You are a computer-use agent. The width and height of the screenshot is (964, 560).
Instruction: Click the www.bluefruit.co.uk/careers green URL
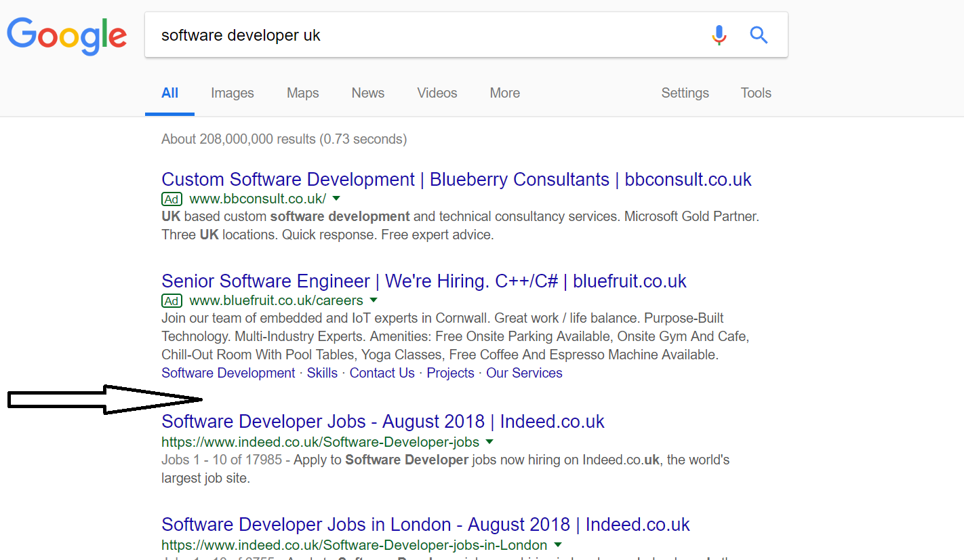(276, 300)
